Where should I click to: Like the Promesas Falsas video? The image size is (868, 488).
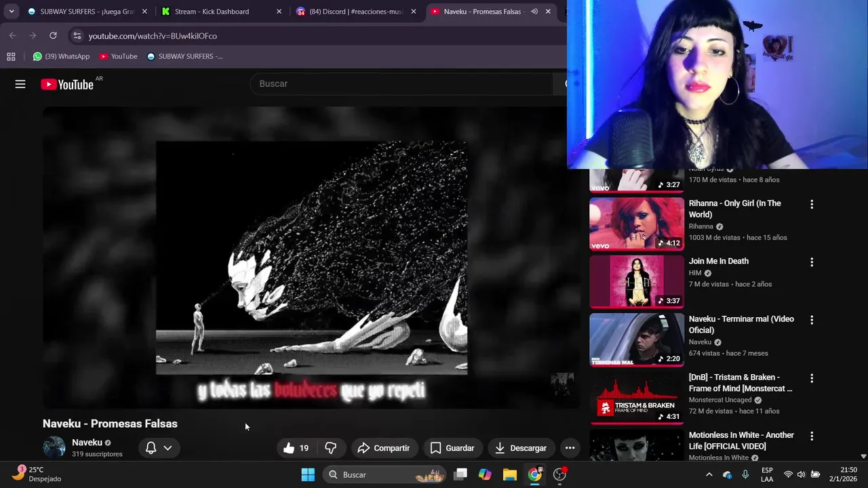(296, 448)
